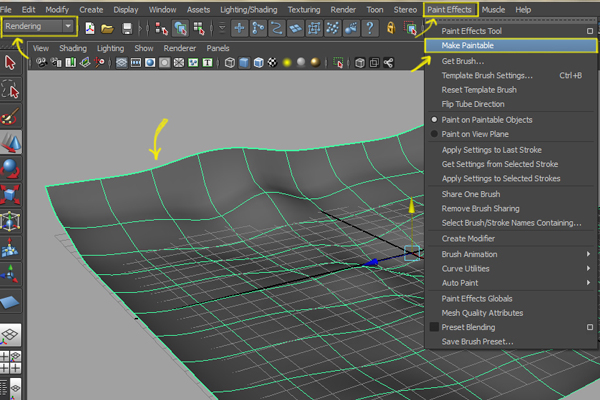Open the Rendering menu set dropdown
Screen dimensions: 600x400
click(x=39, y=26)
